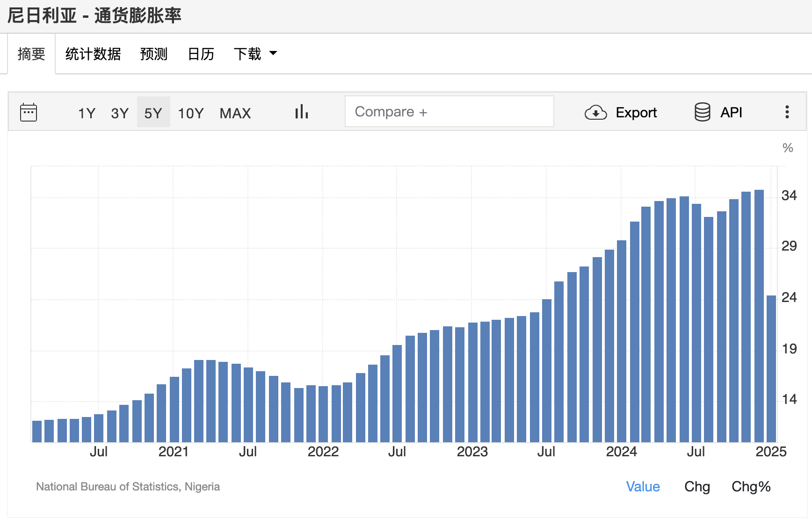
Task: Switch chart to Chg% view
Action: 751,487
